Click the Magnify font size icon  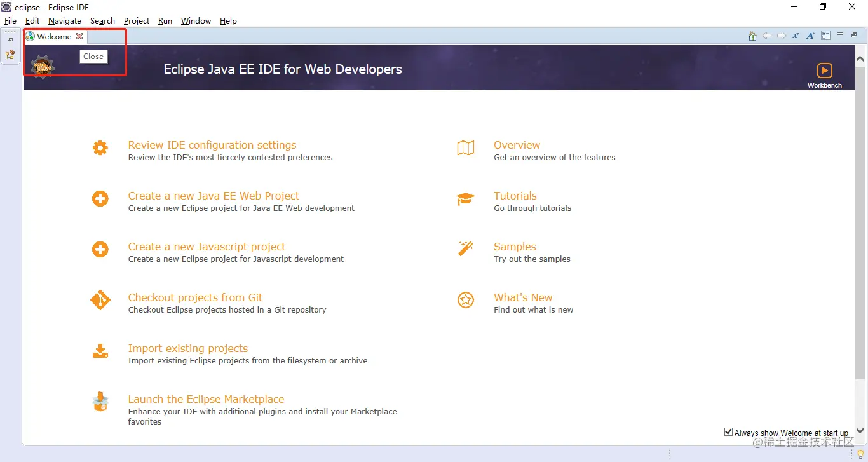coord(811,36)
